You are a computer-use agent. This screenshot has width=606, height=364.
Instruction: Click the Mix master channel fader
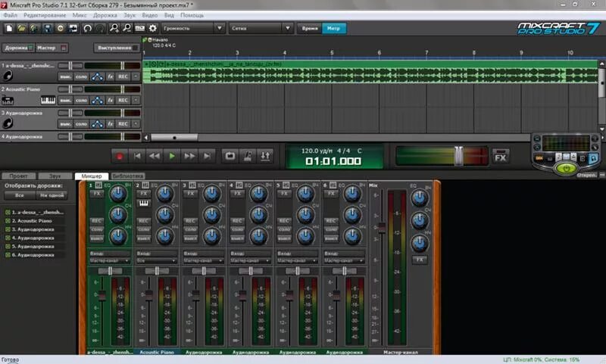382,228
